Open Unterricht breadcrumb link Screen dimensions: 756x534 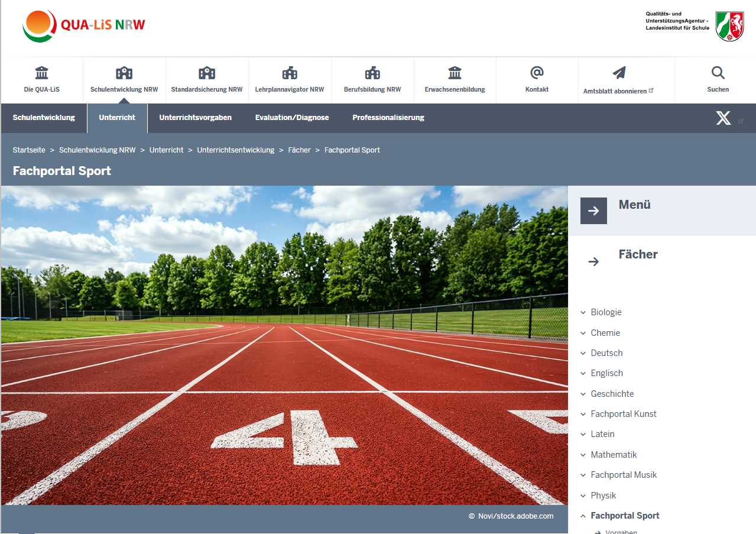click(x=166, y=150)
